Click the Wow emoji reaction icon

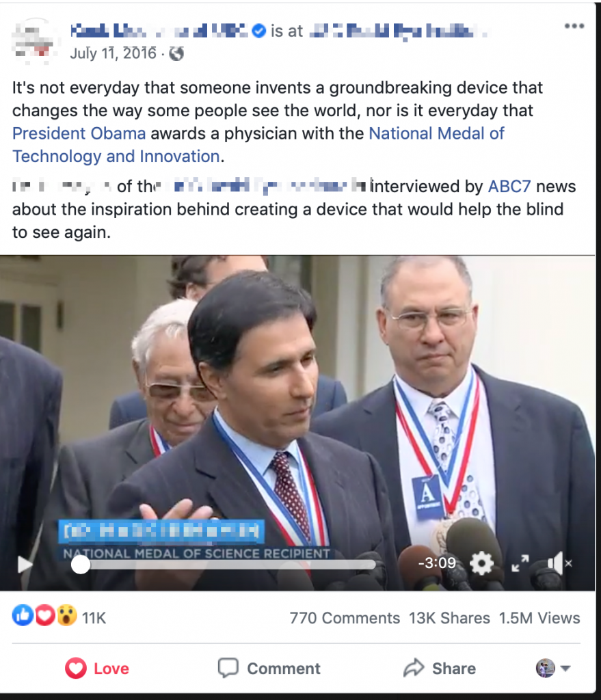[x=66, y=616]
